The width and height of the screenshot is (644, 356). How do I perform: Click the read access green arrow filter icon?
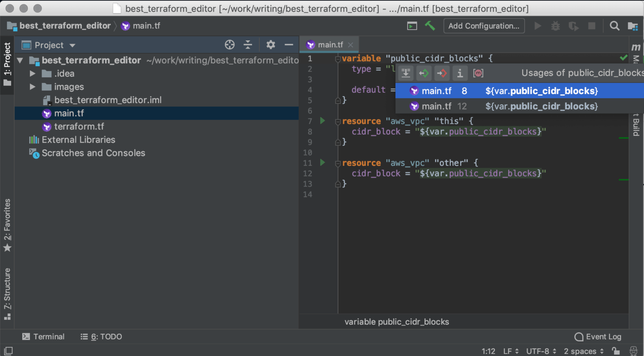[x=424, y=73]
